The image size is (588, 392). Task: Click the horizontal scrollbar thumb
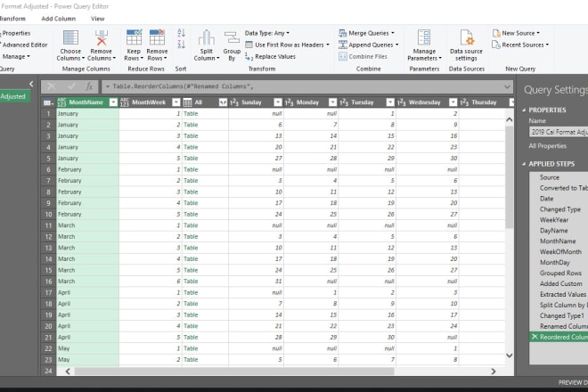[x=234, y=372]
